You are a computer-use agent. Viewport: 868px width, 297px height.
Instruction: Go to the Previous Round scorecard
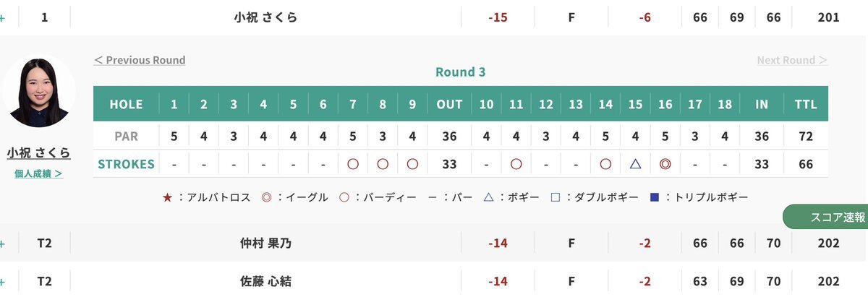pos(140,60)
